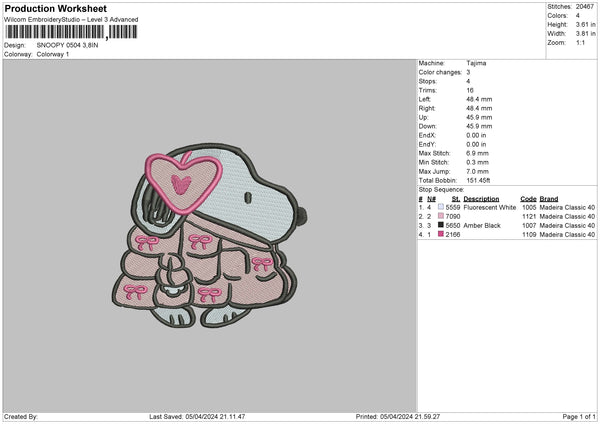The image size is (600, 424).
Task: Click the Snoopy embroidery design preview
Action: (x=209, y=235)
